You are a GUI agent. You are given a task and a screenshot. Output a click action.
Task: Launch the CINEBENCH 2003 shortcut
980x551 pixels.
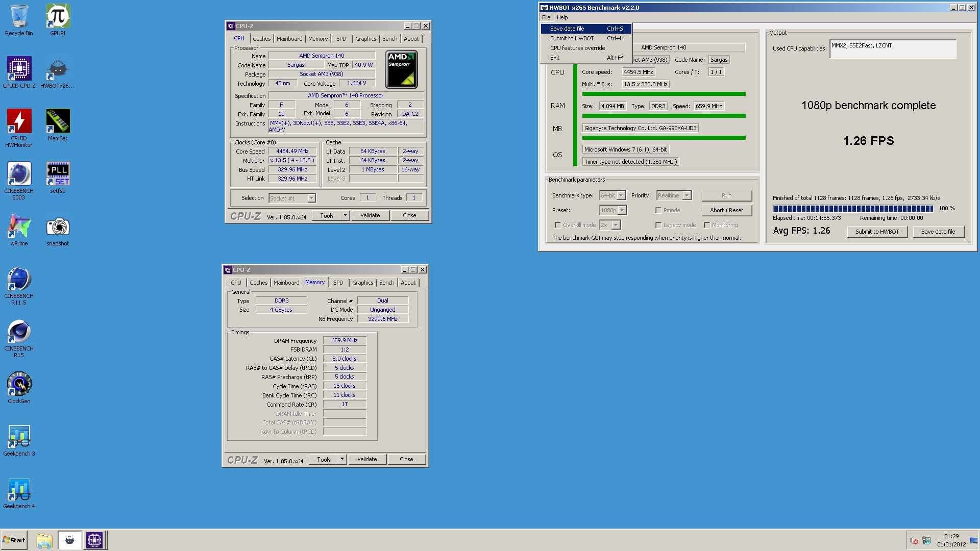click(19, 181)
